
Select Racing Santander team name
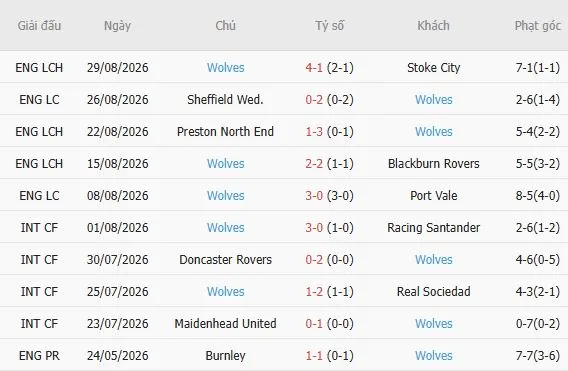click(434, 227)
